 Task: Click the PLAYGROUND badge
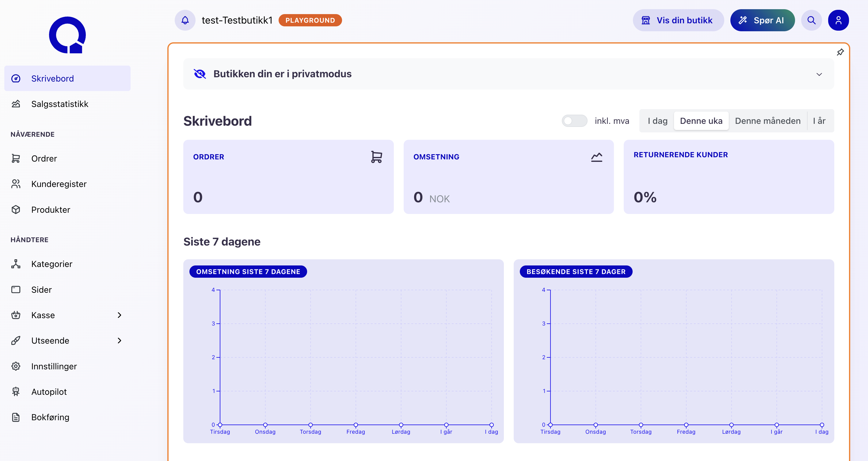[x=310, y=20]
